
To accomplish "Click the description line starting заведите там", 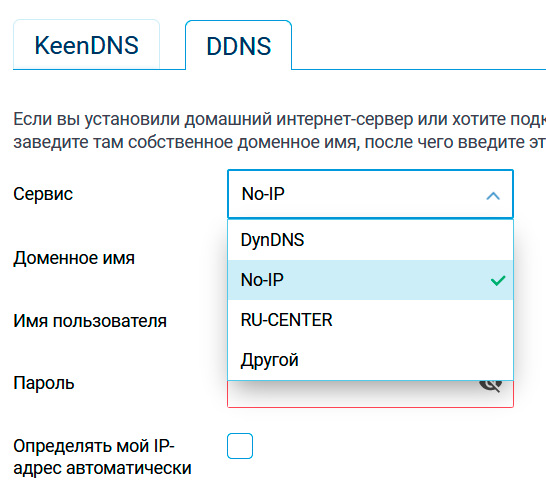I will point(280,142).
